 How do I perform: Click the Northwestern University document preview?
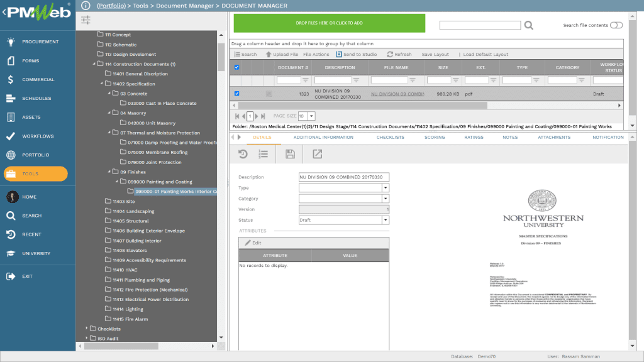pos(543,248)
